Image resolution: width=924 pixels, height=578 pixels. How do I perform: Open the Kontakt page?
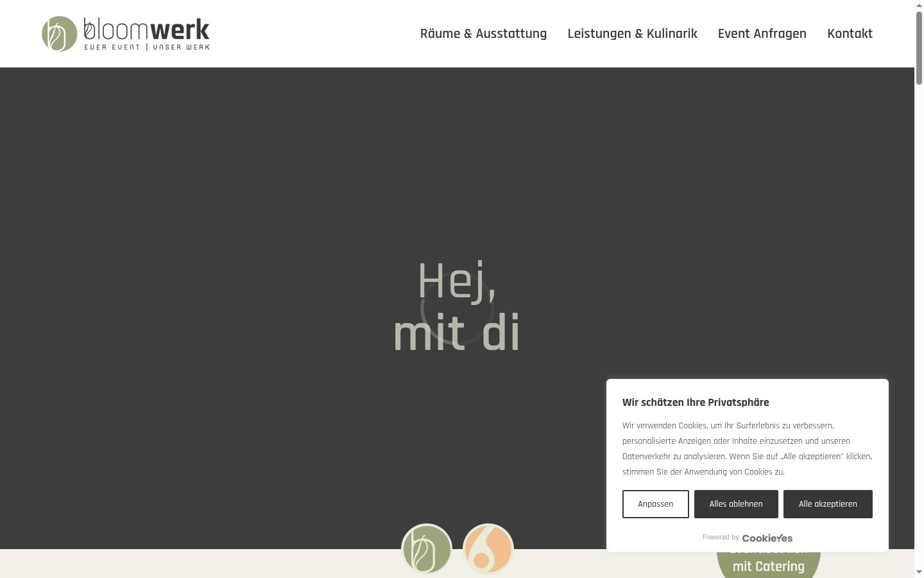[850, 33]
